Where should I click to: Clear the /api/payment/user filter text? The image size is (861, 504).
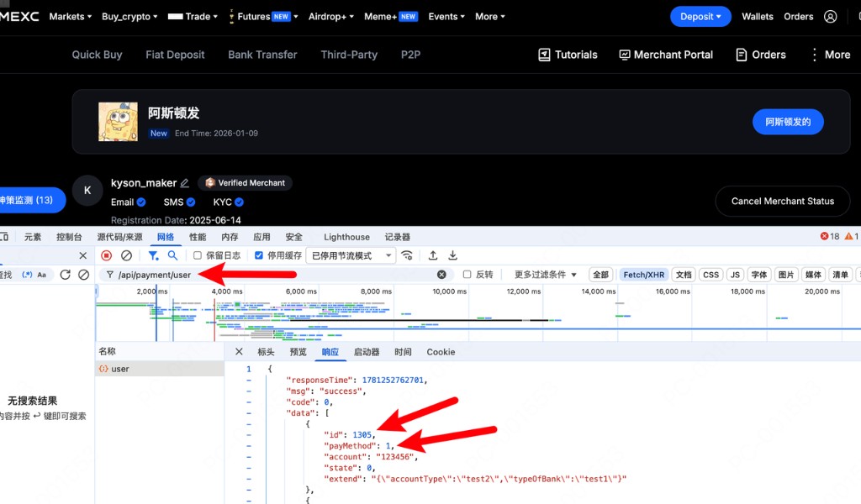tap(441, 275)
